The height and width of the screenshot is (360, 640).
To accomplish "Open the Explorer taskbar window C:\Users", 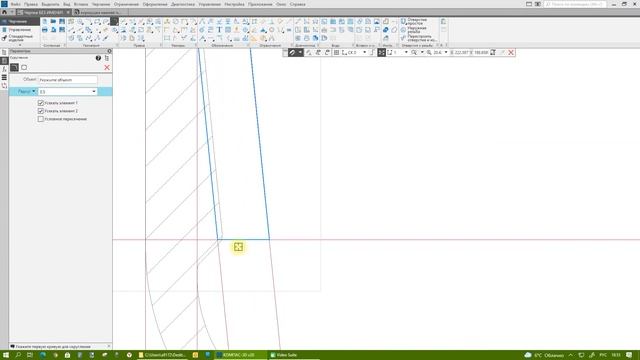I will click(163, 355).
